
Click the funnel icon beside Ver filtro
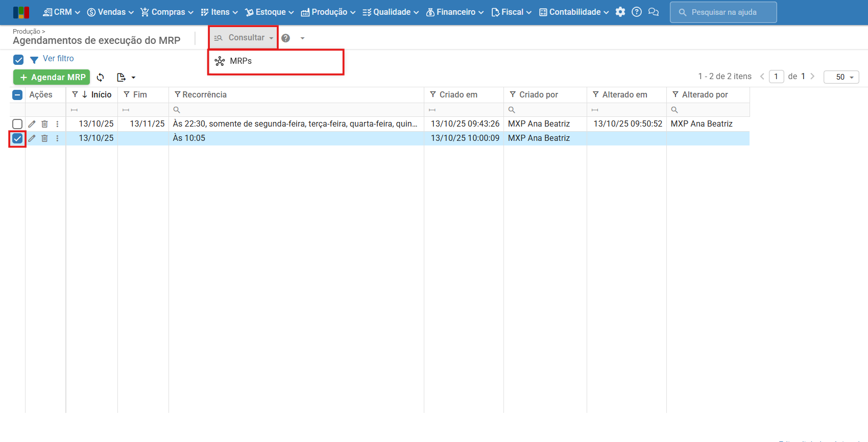(x=34, y=60)
